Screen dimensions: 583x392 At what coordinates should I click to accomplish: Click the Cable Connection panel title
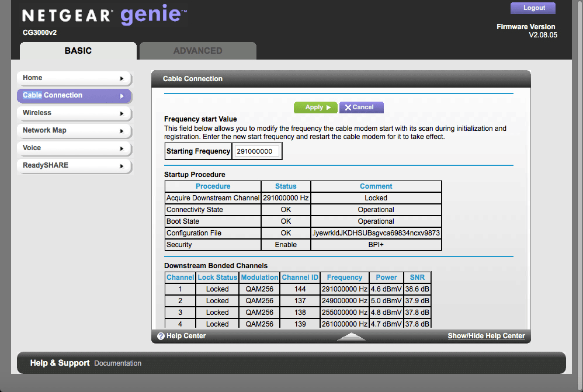pyautogui.click(x=193, y=79)
